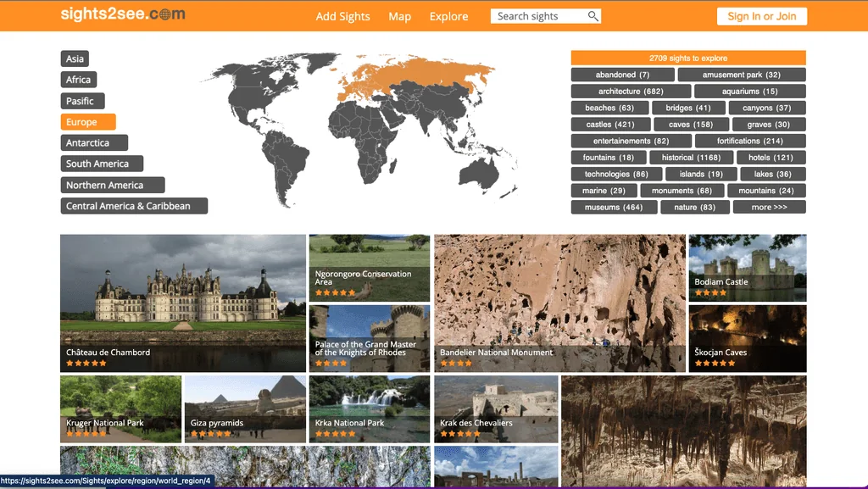The height and width of the screenshot is (489, 868).
Task: Expand categories with more >>> button
Action: click(x=770, y=208)
